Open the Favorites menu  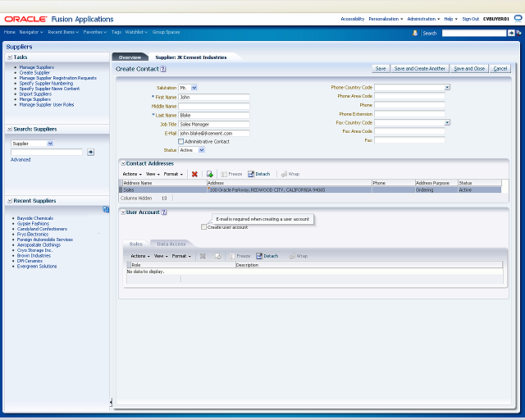95,32
